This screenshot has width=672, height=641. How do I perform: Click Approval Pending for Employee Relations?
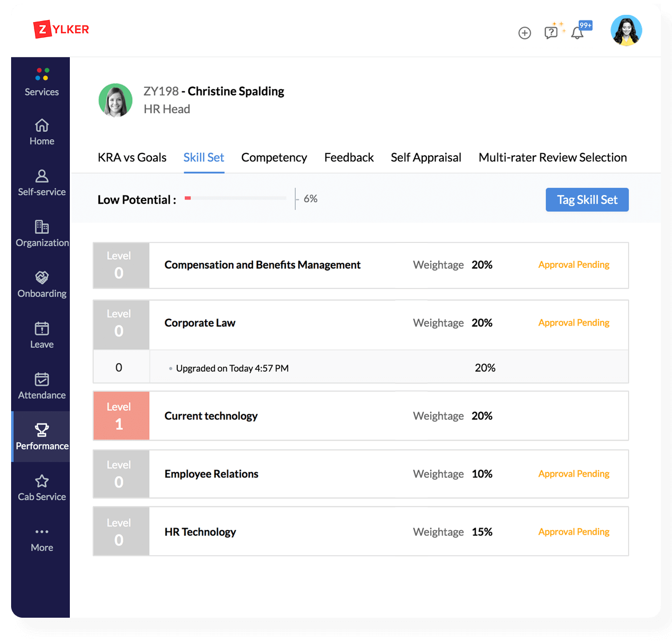click(x=574, y=474)
